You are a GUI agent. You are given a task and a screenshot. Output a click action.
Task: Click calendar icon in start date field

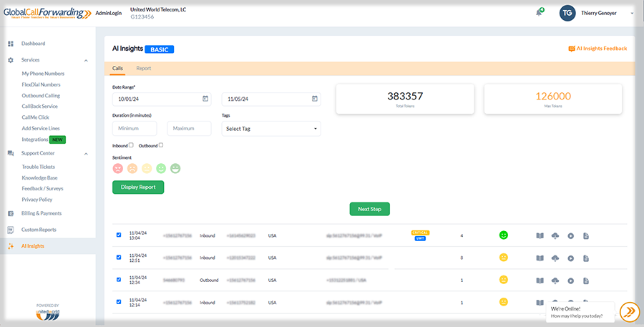(205, 99)
